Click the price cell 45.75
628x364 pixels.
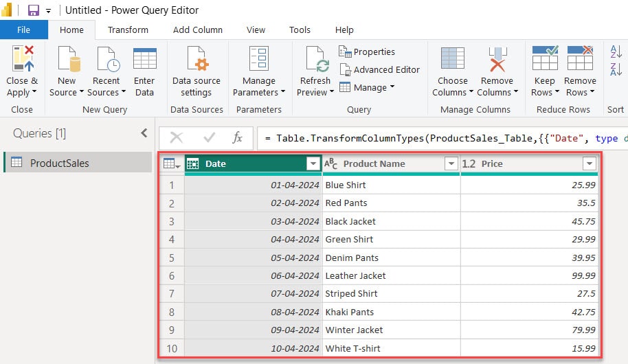[x=530, y=221]
